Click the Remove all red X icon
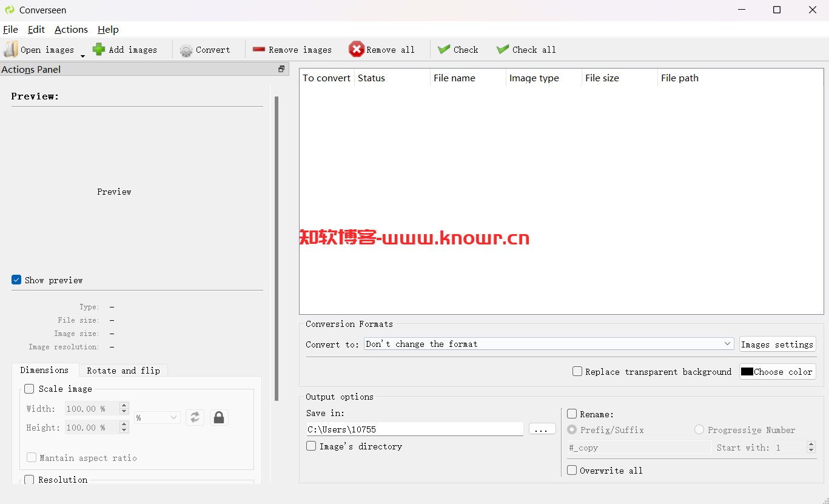The width and height of the screenshot is (829, 504). pos(357,50)
